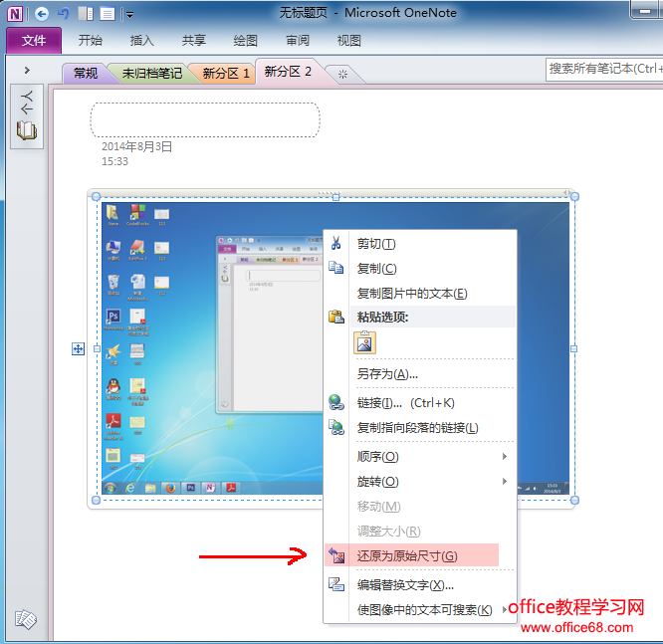Select the 新分区 2 section tab
The width and height of the screenshot is (663, 644).
coord(288,72)
